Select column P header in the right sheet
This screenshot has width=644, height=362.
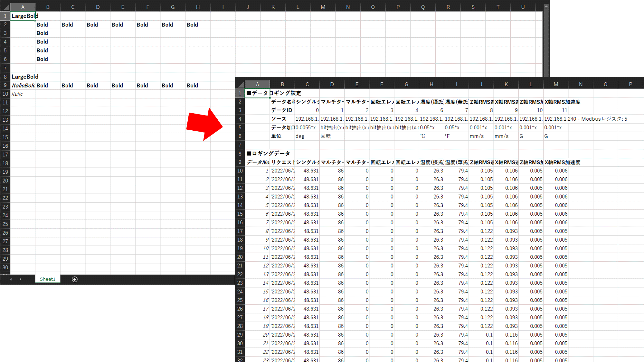(630, 84)
